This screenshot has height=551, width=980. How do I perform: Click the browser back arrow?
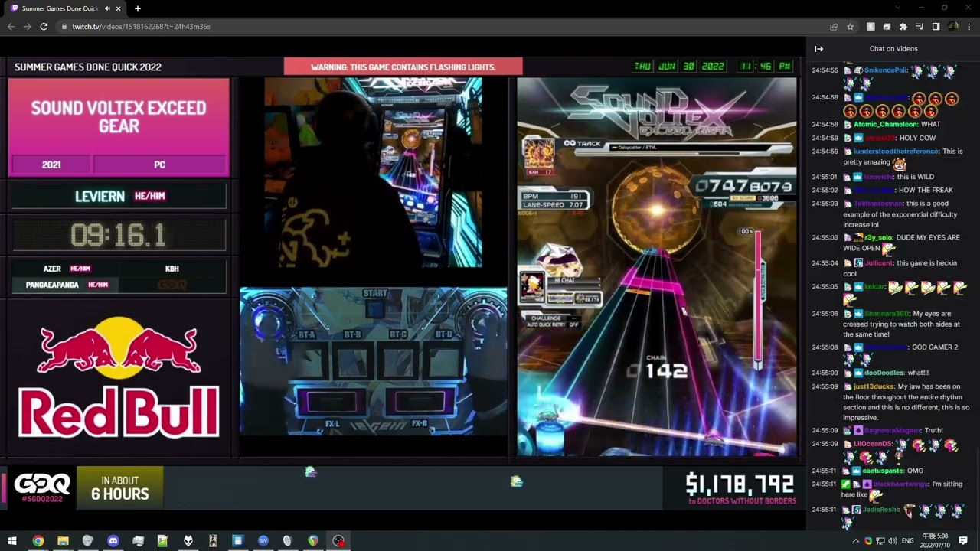(x=11, y=26)
